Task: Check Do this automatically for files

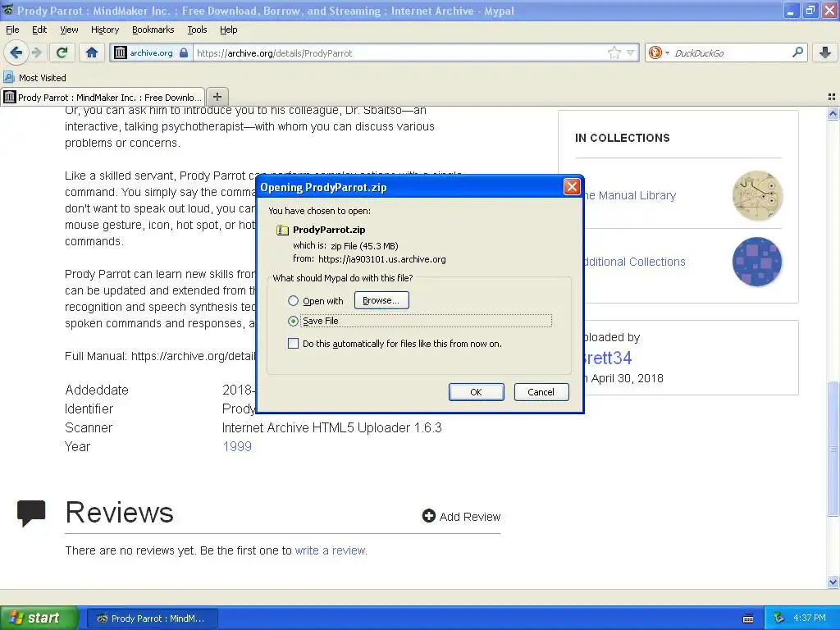Action: click(293, 344)
